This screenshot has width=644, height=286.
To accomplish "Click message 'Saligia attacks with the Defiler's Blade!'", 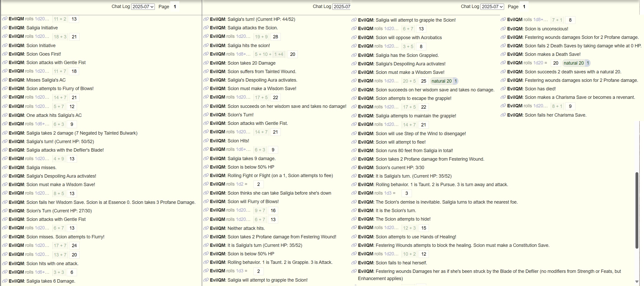I will tap(65, 150).
